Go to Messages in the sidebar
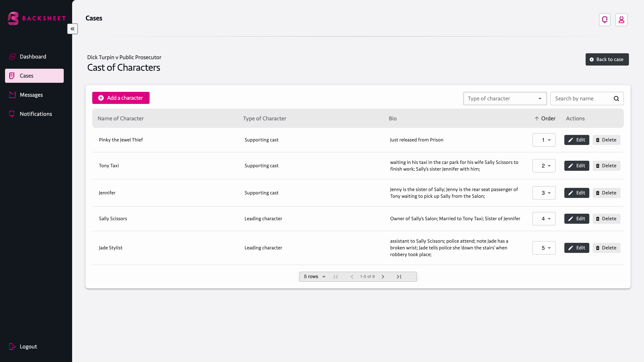 pos(31,95)
